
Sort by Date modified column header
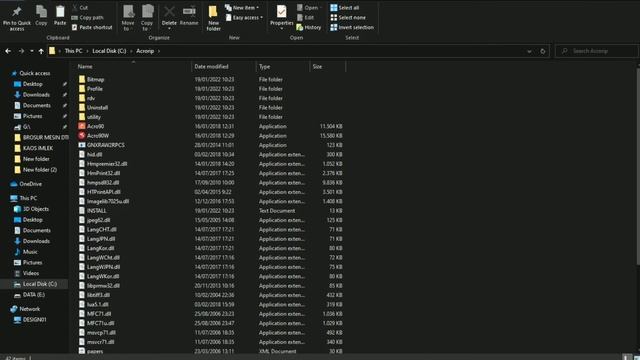point(223,67)
